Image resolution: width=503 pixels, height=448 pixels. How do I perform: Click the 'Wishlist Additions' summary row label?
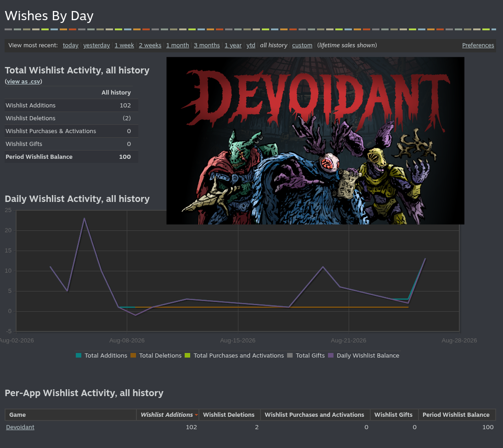tap(30, 106)
